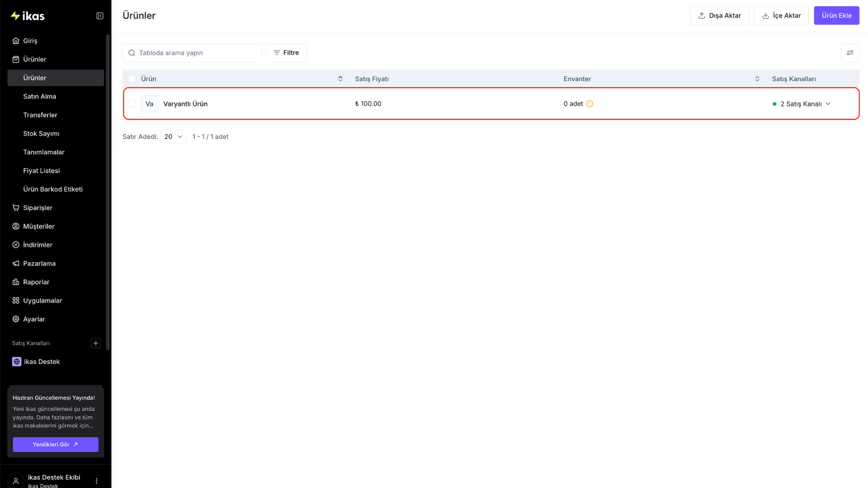Sort by the Envanter column arrows
The height and width of the screenshot is (488, 868).
[757, 79]
